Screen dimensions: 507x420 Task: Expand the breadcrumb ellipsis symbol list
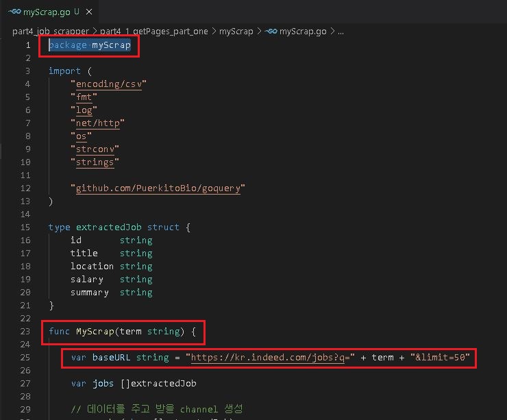coord(341,32)
